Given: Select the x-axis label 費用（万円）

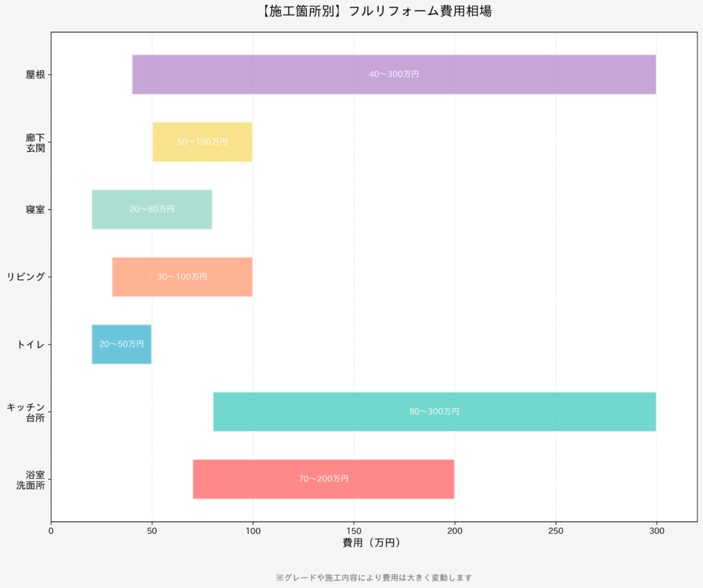Looking at the screenshot, I should coord(371,543).
